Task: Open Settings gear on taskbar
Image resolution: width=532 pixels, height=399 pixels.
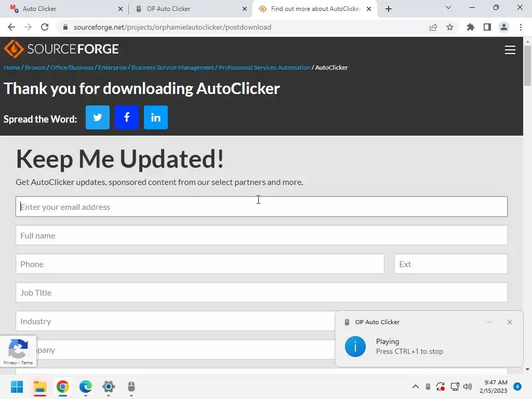Action: click(109, 387)
